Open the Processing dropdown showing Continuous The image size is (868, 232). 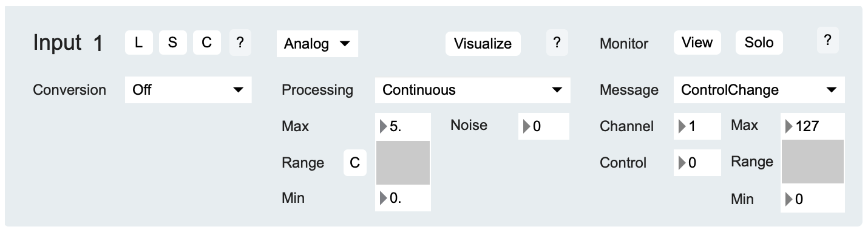pos(473,90)
